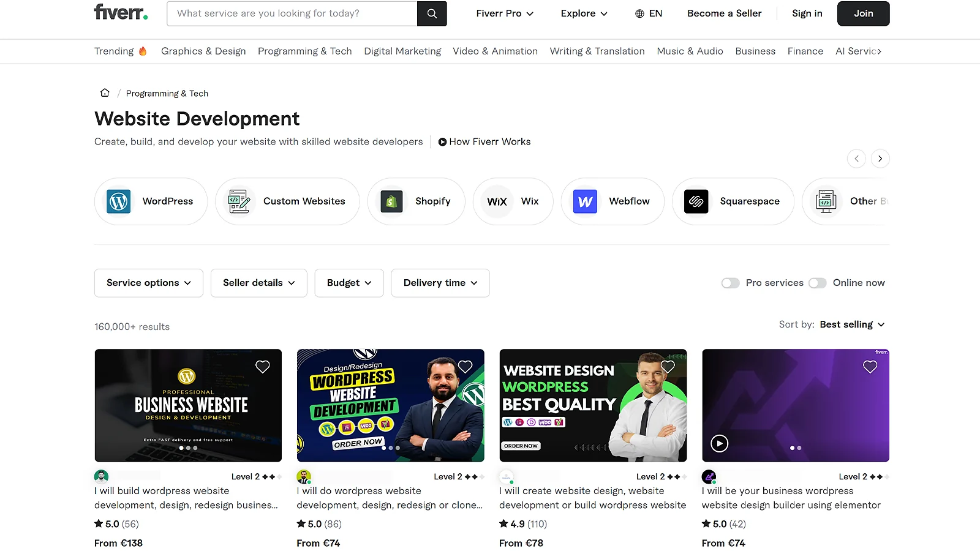
Task: Expand the Service options filter
Action: pos(149,283)
